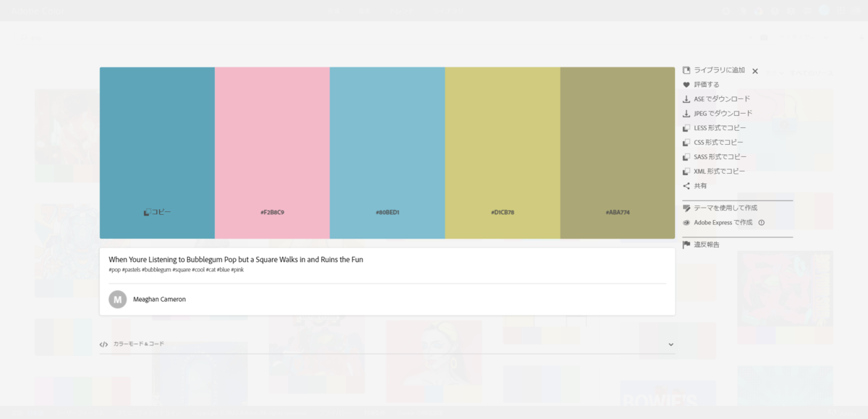Choose テーマを使用して作成 option

[x=720, y=208]
